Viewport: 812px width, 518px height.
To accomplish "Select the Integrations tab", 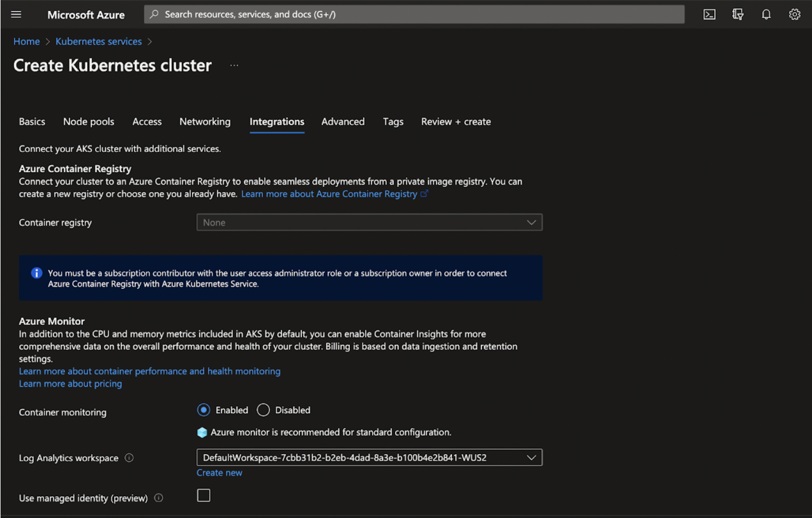I will (277, 122).
